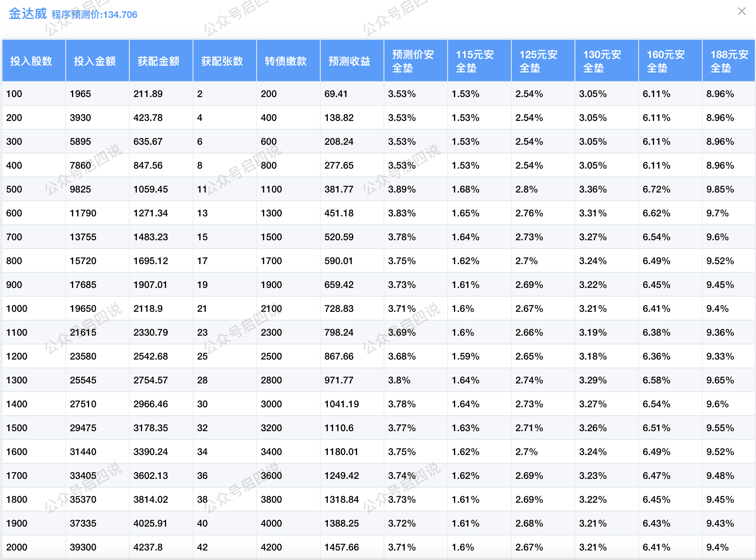Select the 获配张数 column header

coord(222,61)
